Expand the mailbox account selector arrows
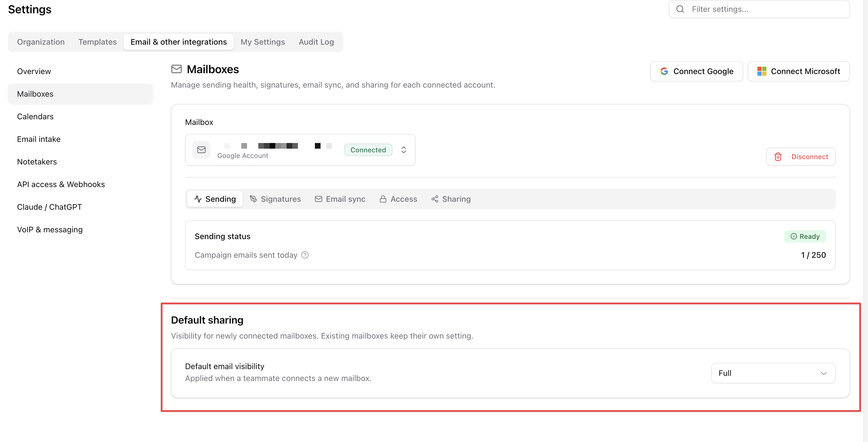This screenshot has height=442, width=868. (x=403, y=150)
